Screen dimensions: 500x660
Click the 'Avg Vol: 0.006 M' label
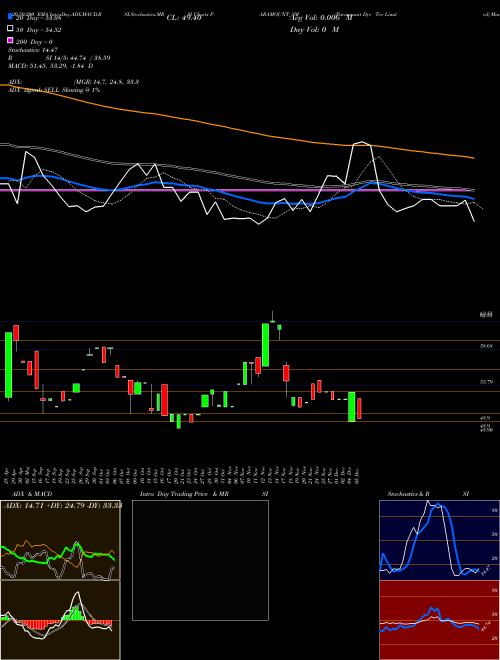coord(321,18)
